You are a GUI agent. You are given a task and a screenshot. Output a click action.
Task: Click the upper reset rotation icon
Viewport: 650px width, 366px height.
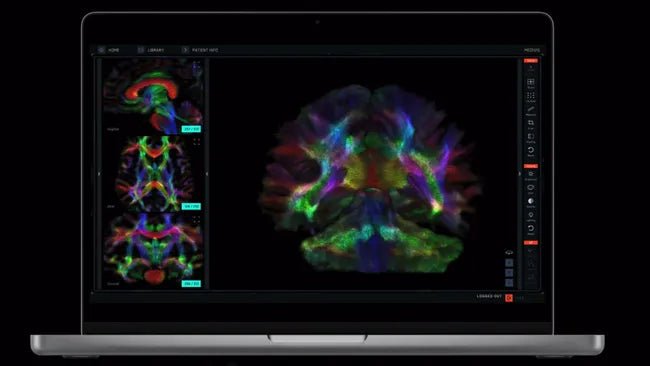click(x=531, y=150)
